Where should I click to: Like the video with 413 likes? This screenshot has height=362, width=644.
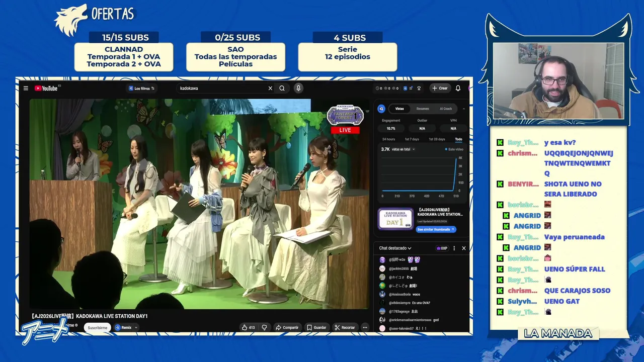(249, 327)
